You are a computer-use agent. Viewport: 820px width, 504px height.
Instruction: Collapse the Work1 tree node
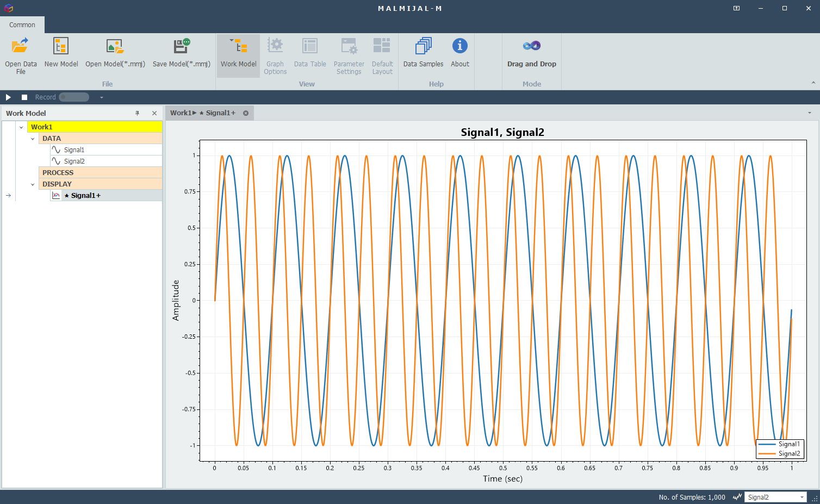point(21,127)
